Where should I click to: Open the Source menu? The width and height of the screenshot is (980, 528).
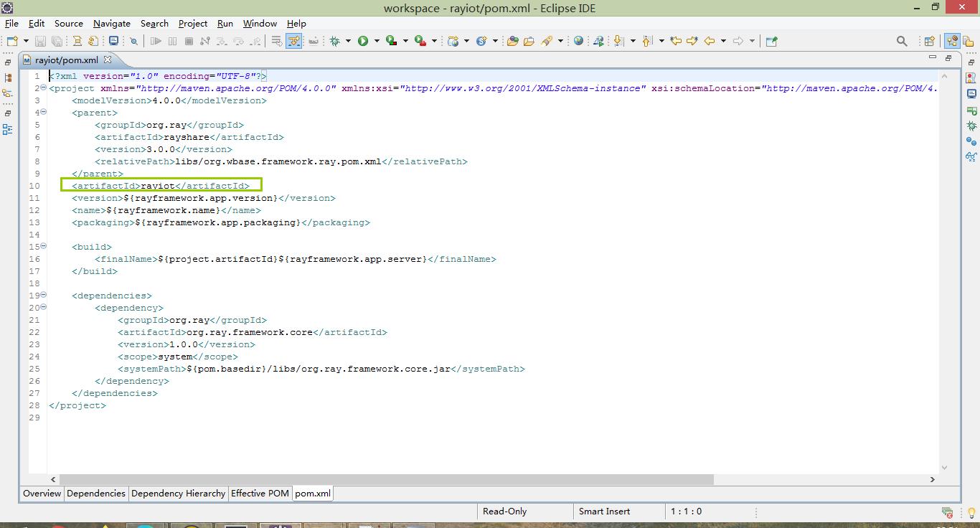pyautogui.click(x=69, y=23)
